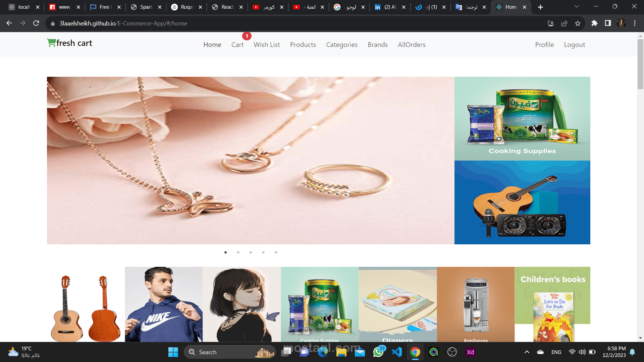
Task: Click the guitar and speakers blue banner
Action: (x=522, y=202)
